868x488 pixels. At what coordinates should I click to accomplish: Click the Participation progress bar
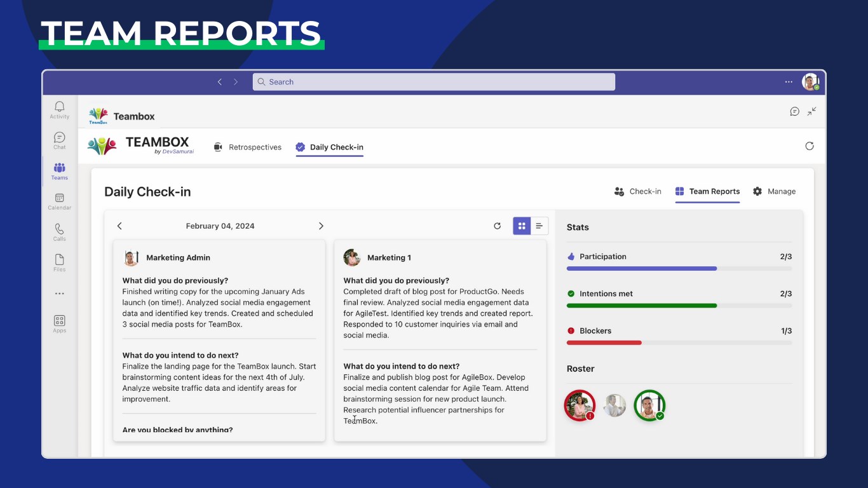679,269
